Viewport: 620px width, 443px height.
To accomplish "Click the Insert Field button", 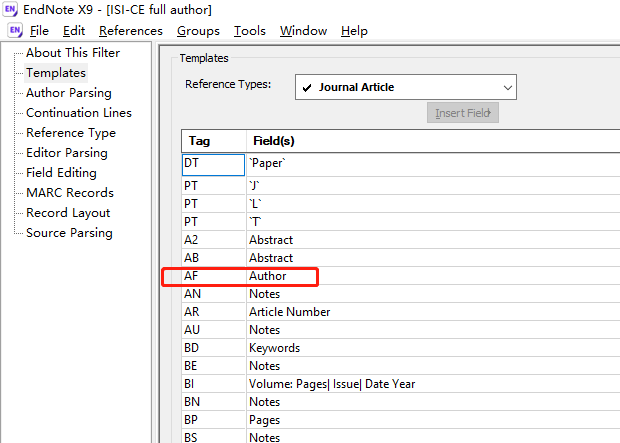I will 463,113.
